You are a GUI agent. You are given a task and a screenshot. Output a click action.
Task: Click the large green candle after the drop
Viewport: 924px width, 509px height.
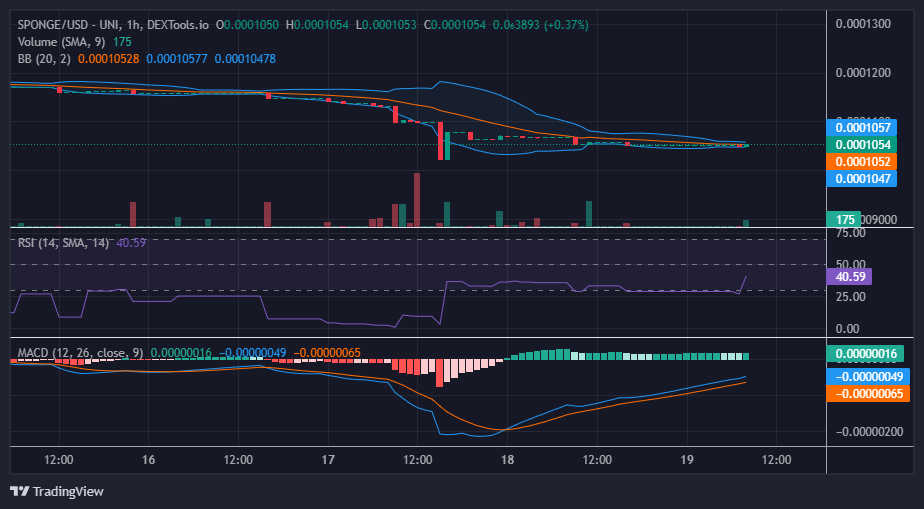[447, 146]
